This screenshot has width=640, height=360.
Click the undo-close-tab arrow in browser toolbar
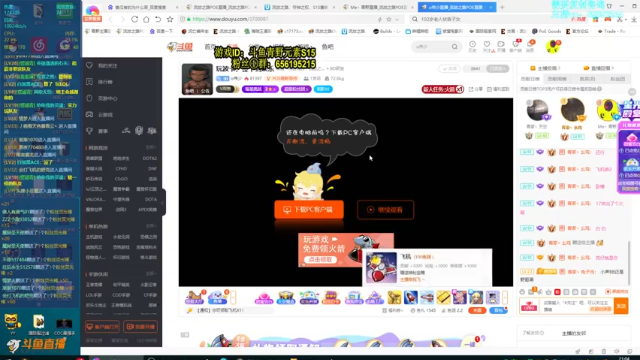click(158, 19)
